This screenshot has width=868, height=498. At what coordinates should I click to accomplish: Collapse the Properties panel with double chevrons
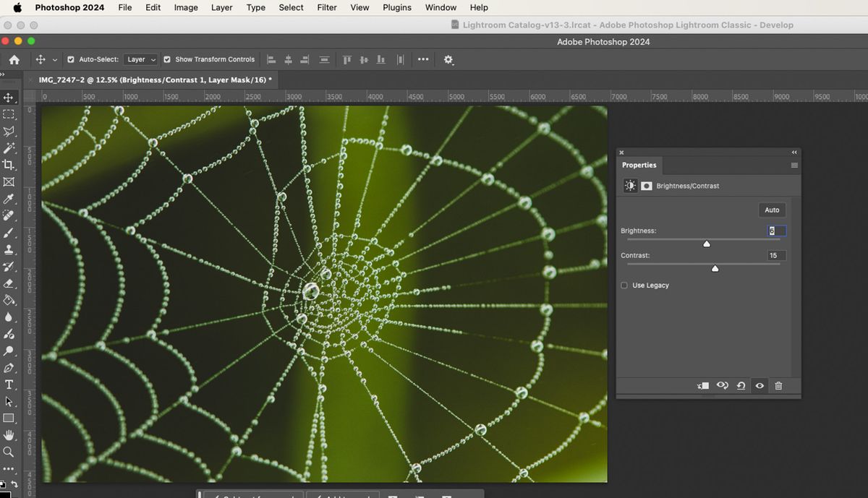(x=793, y=152)
